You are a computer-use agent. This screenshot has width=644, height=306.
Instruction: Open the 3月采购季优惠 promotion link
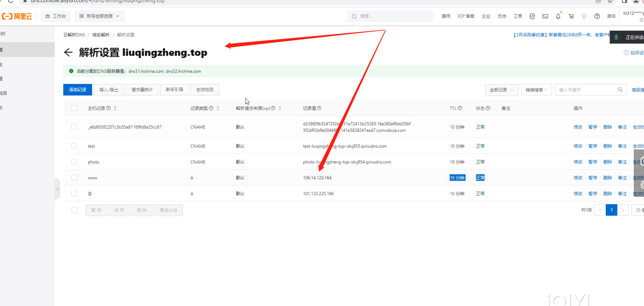(561, 35)
